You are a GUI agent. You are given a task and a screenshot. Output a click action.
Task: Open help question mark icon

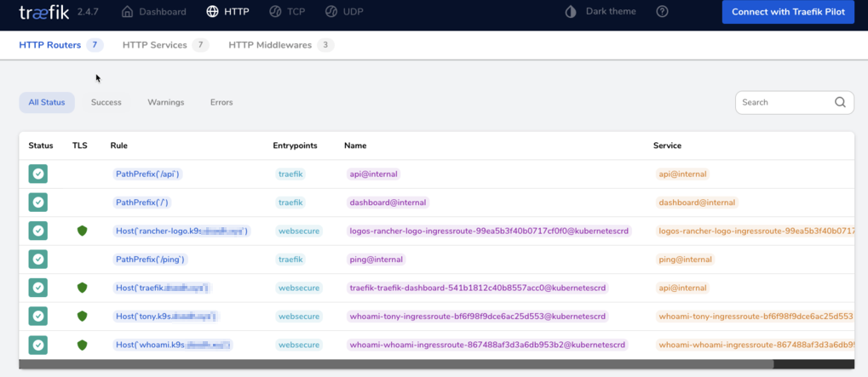tap(662, 12)
